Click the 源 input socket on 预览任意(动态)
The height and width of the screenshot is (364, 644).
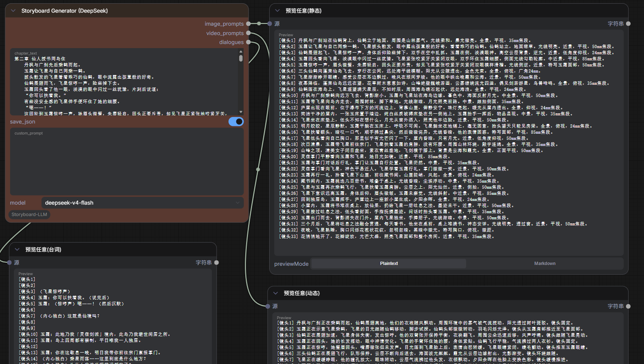pyautogui.click(x=268, y=306)
